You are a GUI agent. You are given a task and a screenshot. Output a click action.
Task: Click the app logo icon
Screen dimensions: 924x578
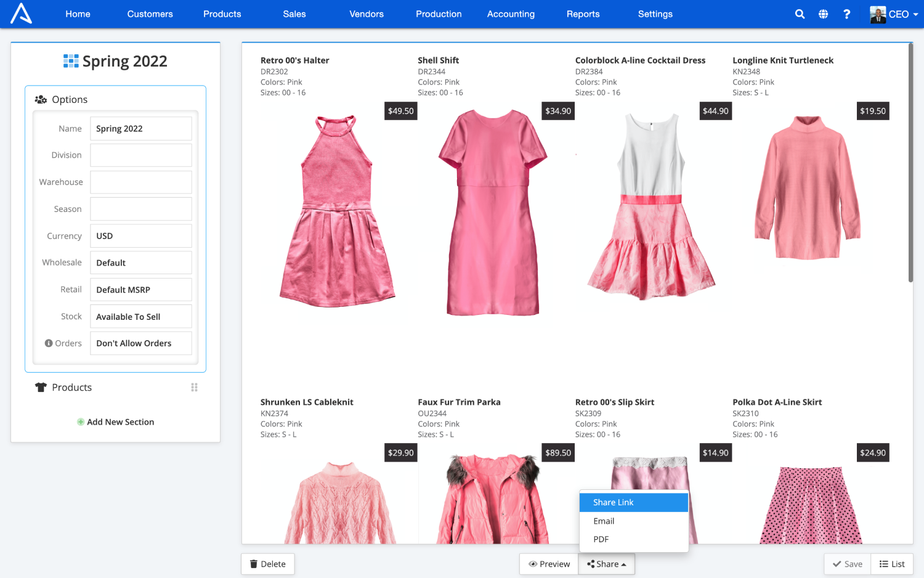[x=21, y=14]
